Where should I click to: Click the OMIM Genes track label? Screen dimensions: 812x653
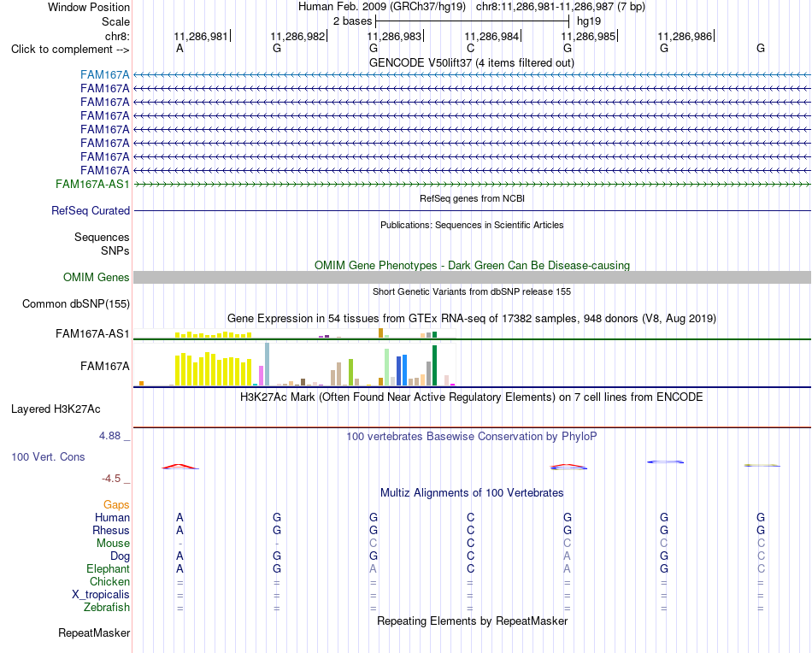coord(96,277)
